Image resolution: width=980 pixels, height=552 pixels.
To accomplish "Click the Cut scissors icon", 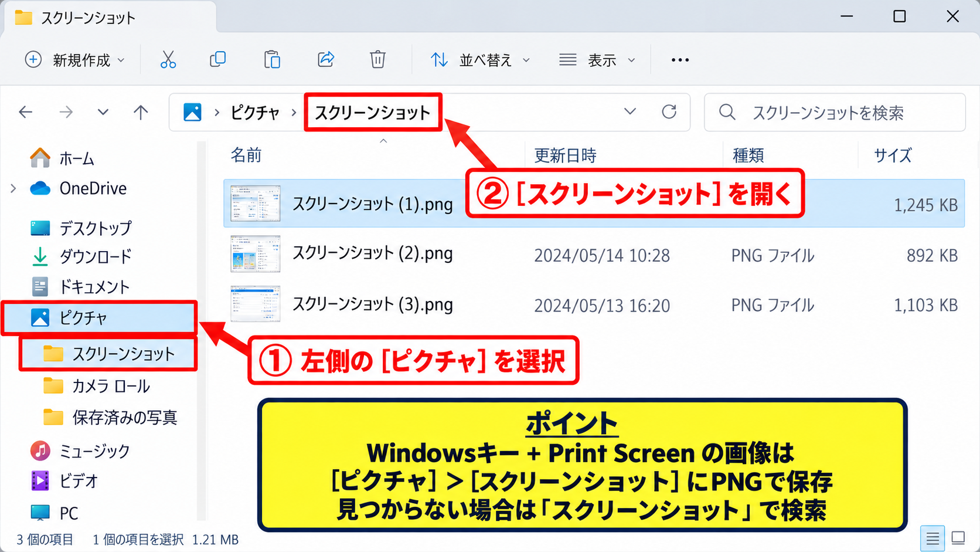I will tap(168, 59).
